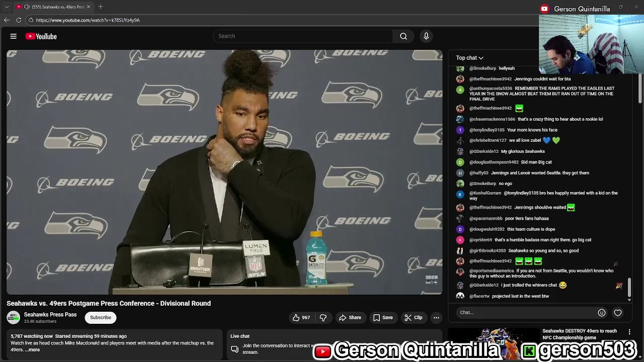Go back in the browser
Viewport: 644px width, 362px height.
[x=7, y=20]
